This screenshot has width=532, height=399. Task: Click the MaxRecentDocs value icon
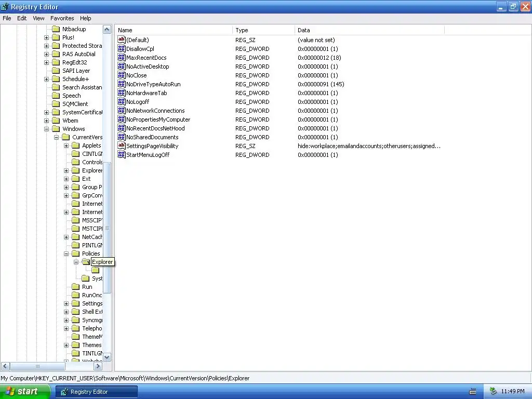click(122, 57)
